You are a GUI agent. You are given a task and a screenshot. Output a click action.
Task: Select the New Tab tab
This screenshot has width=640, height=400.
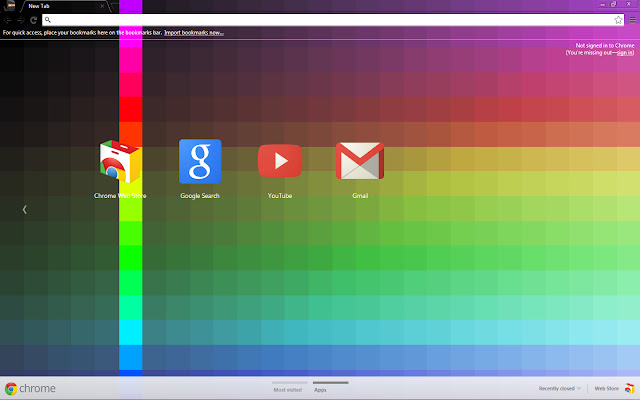click(x=63, y=6)
